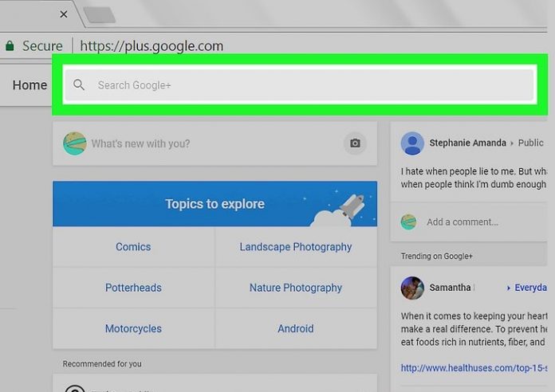The width and height of the screenshot is (555, 392).
Task: Open a new browser tab
Action: coord(98,14)
